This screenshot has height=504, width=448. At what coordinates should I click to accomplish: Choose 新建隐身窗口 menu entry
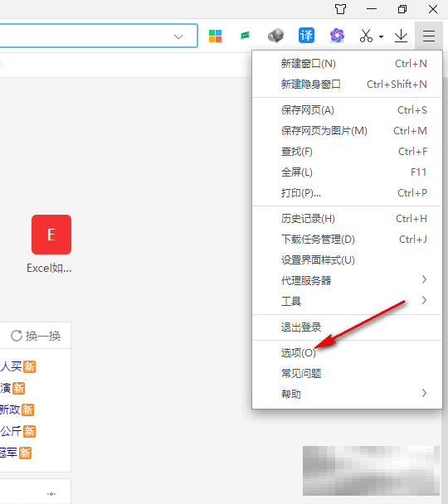point(348,85)
